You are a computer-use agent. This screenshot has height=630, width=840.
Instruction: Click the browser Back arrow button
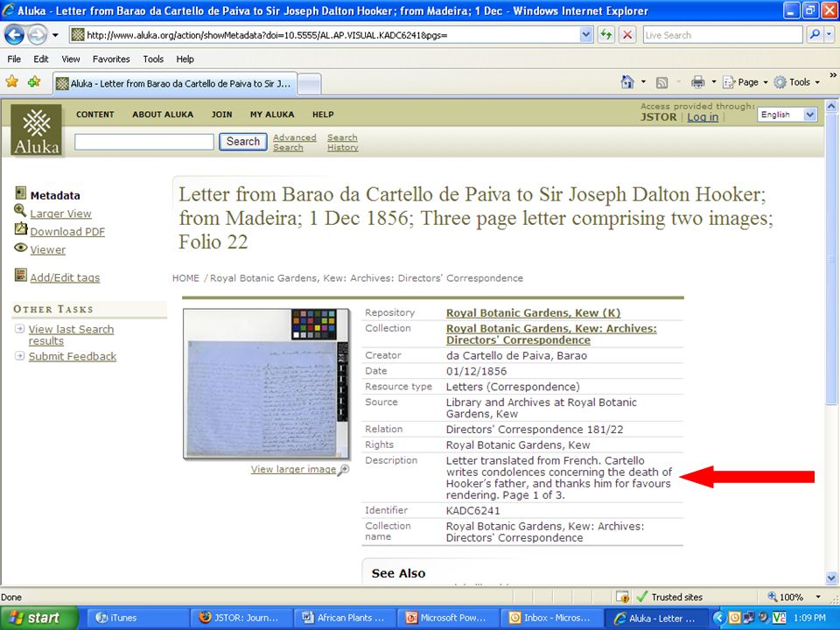point(15,35)
